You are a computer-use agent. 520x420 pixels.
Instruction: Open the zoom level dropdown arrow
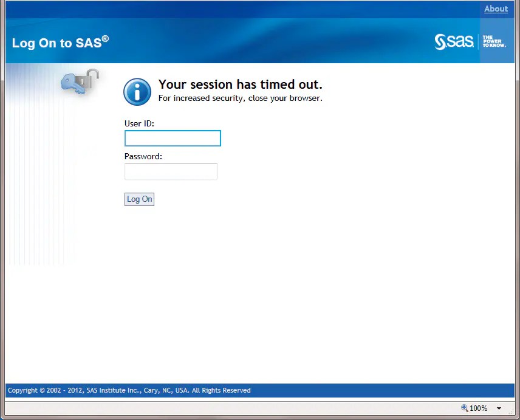(499, 408)
